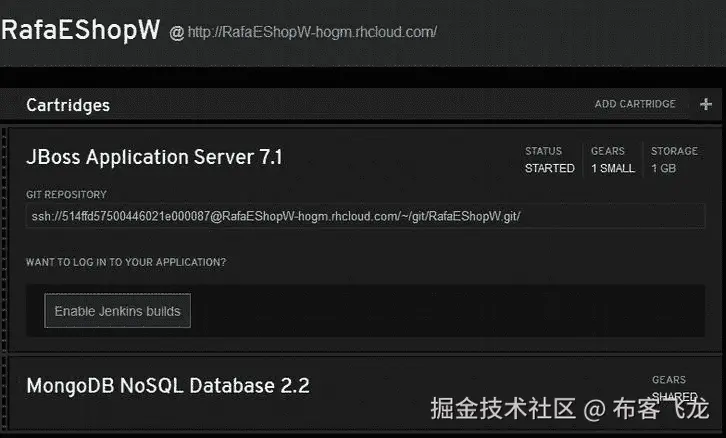Click the JBoss Application Server 7.1 heading

(x=154, y=157)
